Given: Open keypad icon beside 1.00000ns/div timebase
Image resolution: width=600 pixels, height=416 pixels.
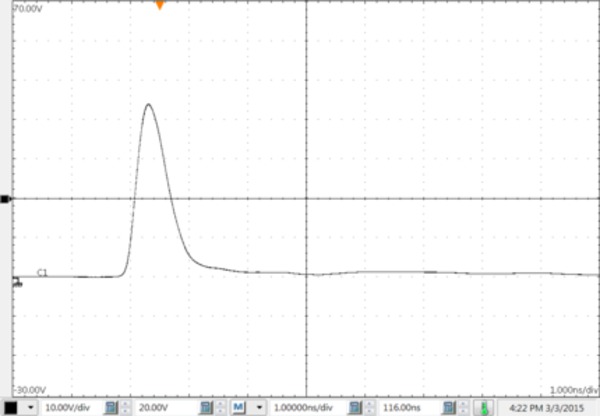Looking at the screenshot, I should [x=355, y=408].
